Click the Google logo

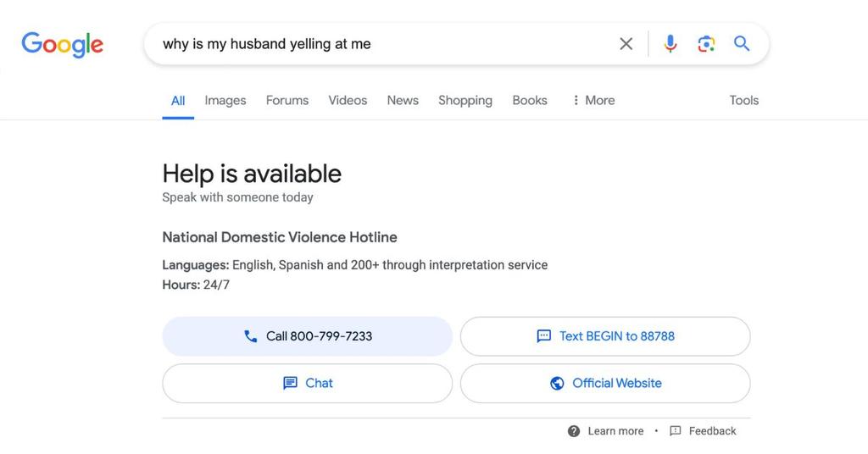62,44
